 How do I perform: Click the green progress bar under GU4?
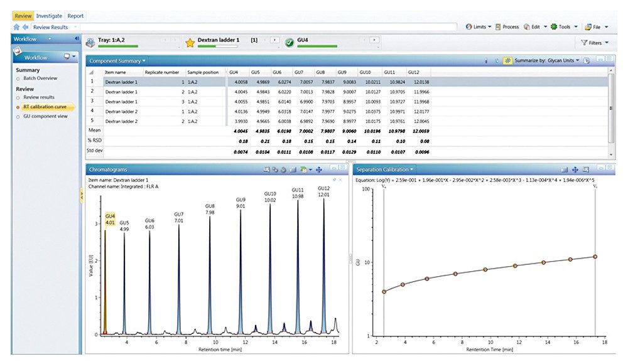317,46
